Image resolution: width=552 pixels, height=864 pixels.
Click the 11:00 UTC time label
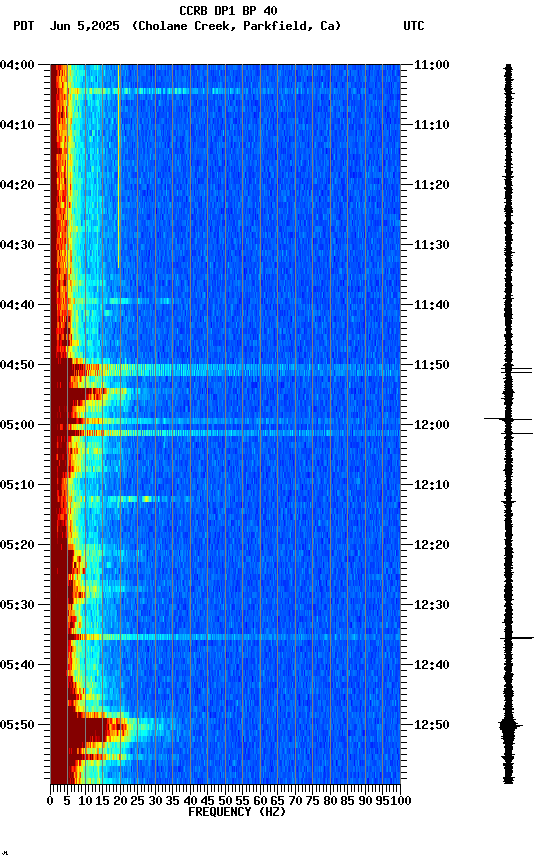[x=432, y=65]
